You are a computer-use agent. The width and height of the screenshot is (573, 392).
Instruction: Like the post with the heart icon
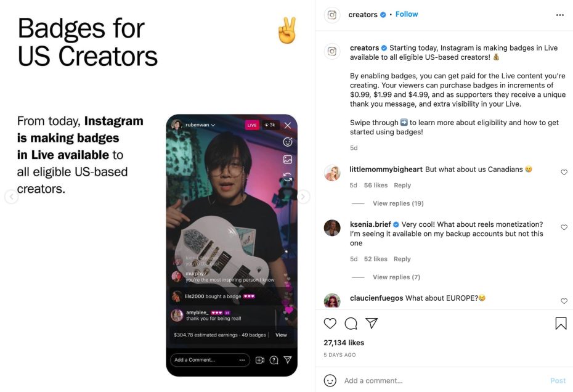(330, 323)
